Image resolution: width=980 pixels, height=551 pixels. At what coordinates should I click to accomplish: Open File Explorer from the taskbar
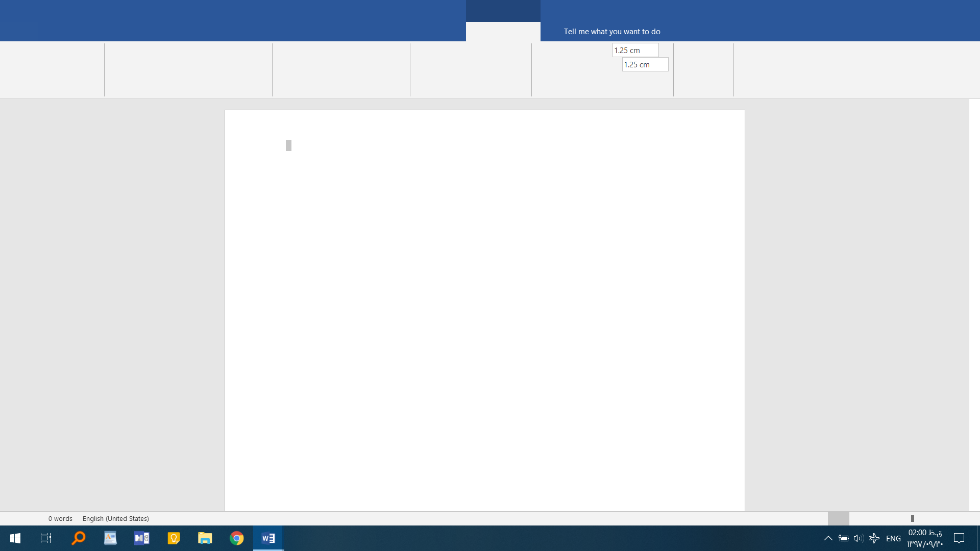tap(205, 538)
